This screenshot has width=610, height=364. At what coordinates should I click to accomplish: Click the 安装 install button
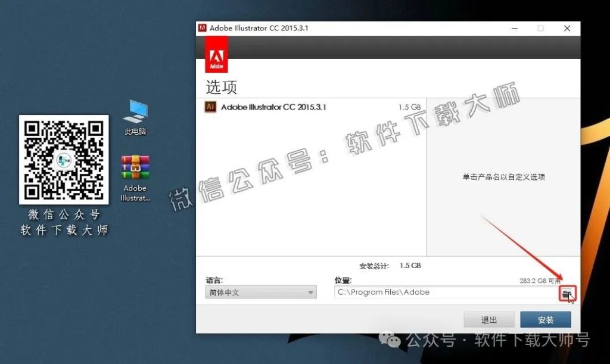click(x=545, y=319)
